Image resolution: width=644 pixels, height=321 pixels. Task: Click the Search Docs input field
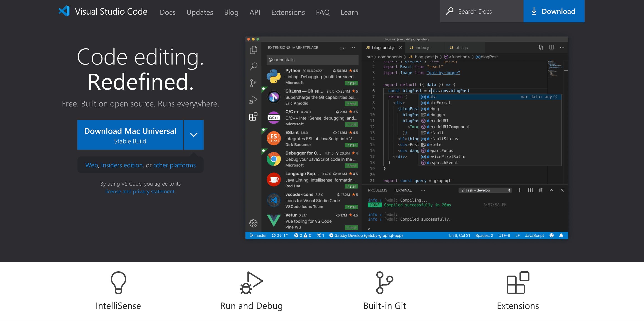[x=481, y=11]
